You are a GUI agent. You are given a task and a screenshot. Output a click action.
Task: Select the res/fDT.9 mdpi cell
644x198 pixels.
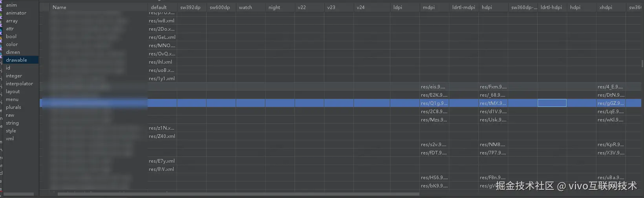coord(434,153)
